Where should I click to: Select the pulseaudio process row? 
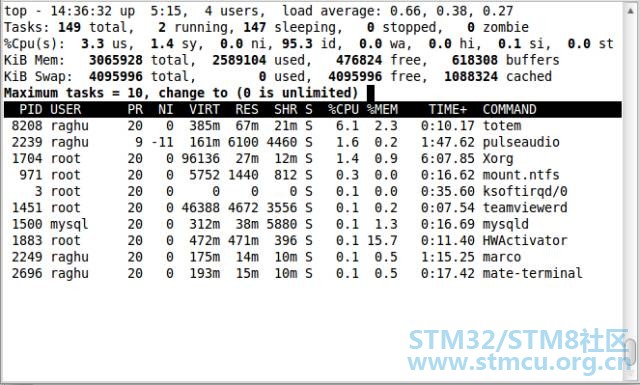point(313,142)
